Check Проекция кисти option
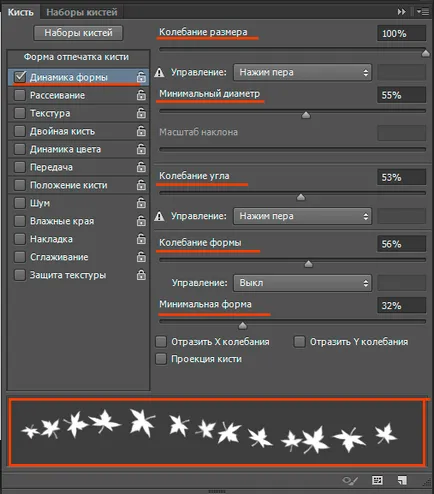The height and width of the screenshot is (494, 434). pos(161,359)
